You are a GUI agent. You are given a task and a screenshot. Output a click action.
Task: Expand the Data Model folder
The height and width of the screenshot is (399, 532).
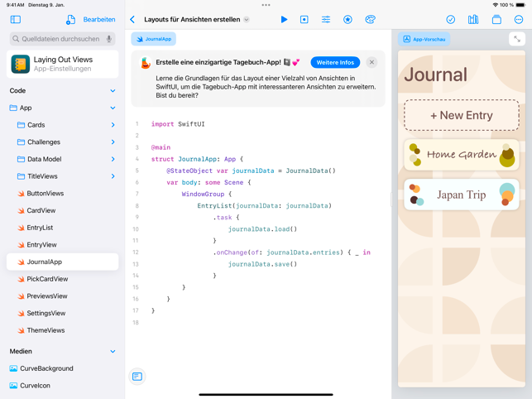click(x=113, y=159)
